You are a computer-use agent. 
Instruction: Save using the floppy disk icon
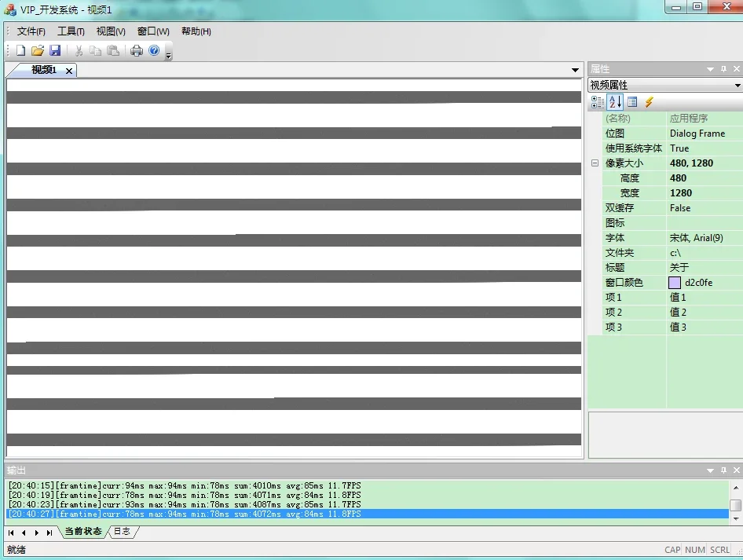55,50
